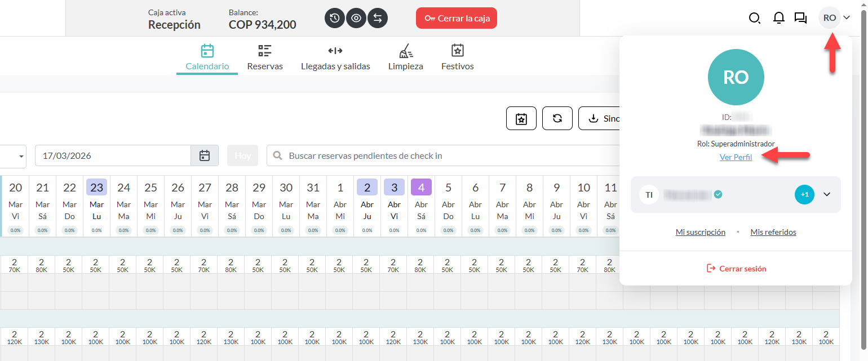868x361 pixels.
Task: Switch to the Reservas tab
Action: tap(265, 58)
